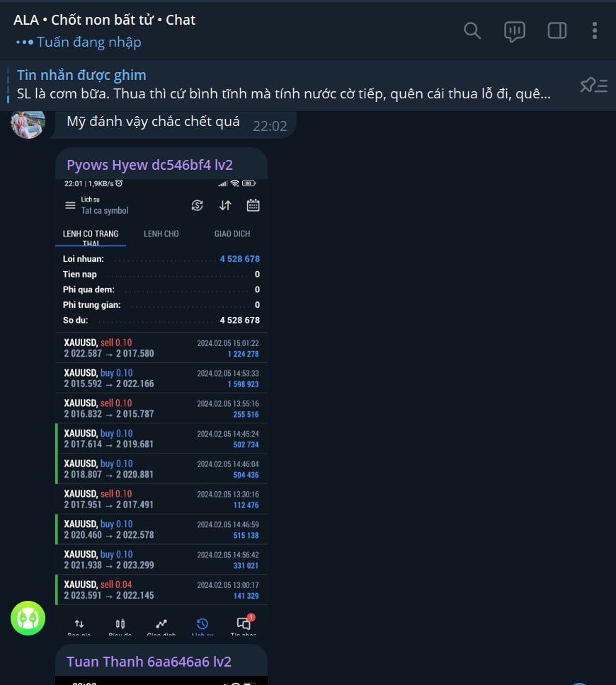
Task: Toggle the right sidebar panel icon
Action: point(557,30)
